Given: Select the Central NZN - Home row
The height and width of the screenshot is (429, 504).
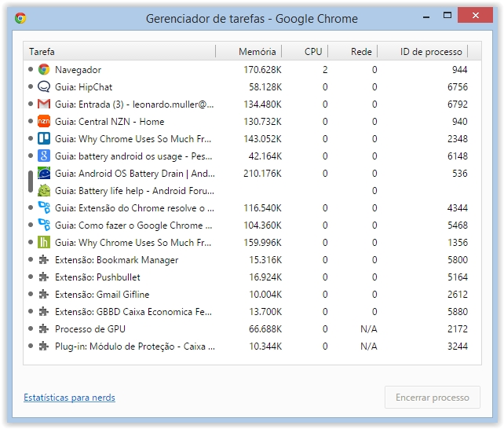Looking at the screenshot, I should 252,122.
